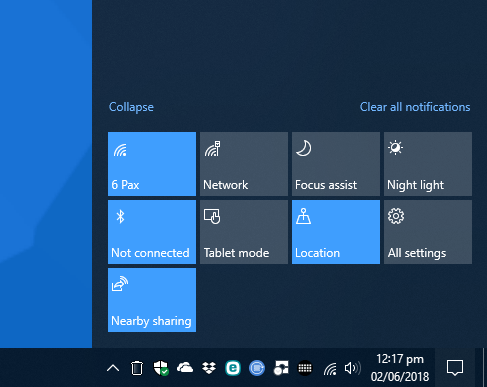Image resolution: width=487 pixels, height=387 pixels.
Task: Click the Recycle Bin tray icon
Action: [137, 368]
